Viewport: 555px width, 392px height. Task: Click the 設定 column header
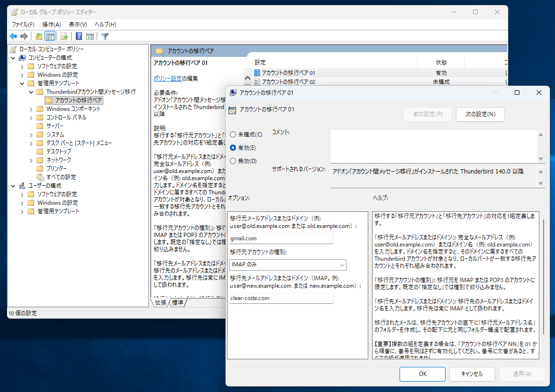(260, 62)
